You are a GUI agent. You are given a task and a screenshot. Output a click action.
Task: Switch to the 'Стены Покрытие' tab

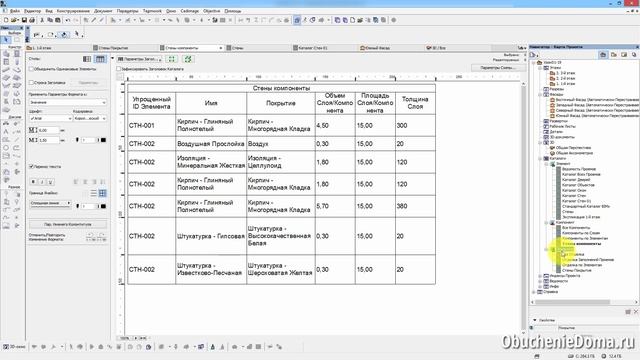tap(124, 48)
